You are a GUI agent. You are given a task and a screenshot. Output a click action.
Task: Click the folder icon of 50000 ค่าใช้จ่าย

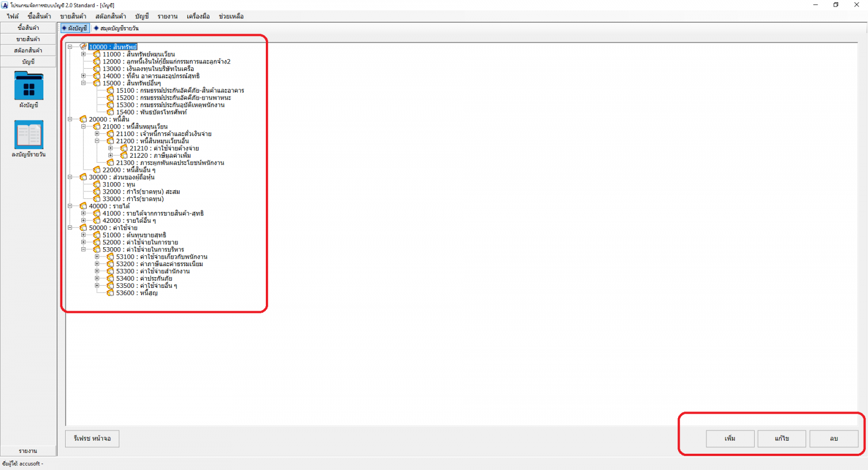tap(83, 228)
